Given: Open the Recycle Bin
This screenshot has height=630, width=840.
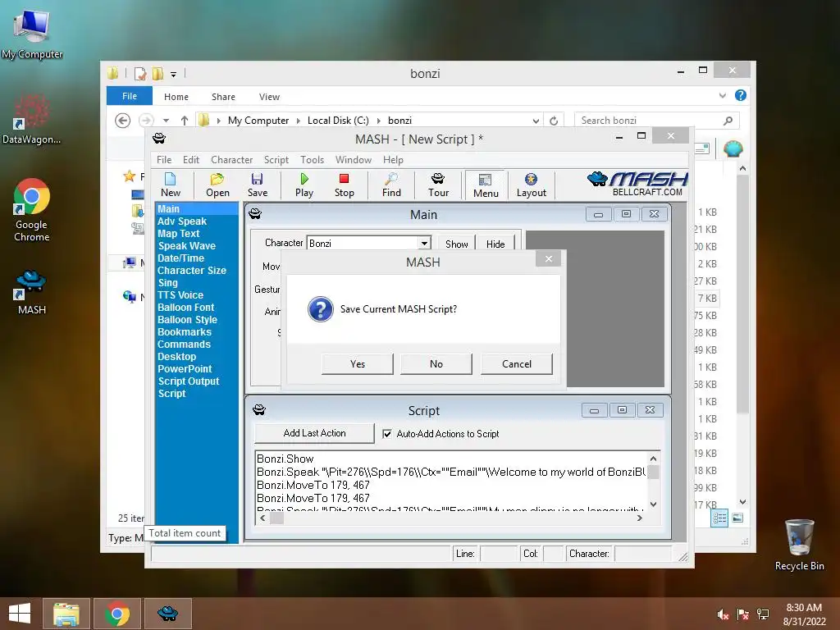Looking at the screenshot, I should pos(799,545).
